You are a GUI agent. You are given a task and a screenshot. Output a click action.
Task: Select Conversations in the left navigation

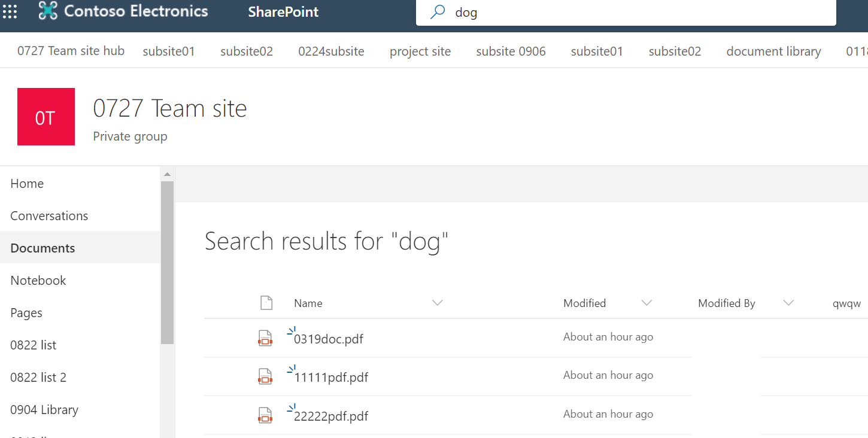point(49,216)
